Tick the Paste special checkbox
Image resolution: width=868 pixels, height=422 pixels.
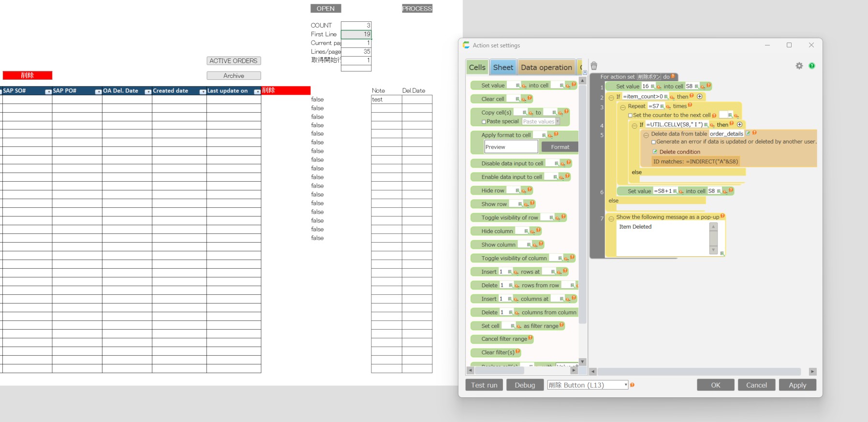tap(484, 122)
